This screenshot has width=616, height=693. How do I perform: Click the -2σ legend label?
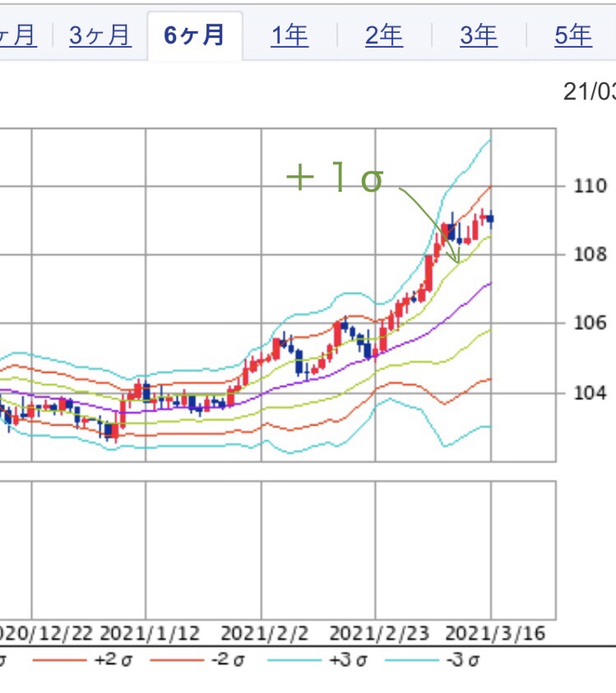coord(229,660)
